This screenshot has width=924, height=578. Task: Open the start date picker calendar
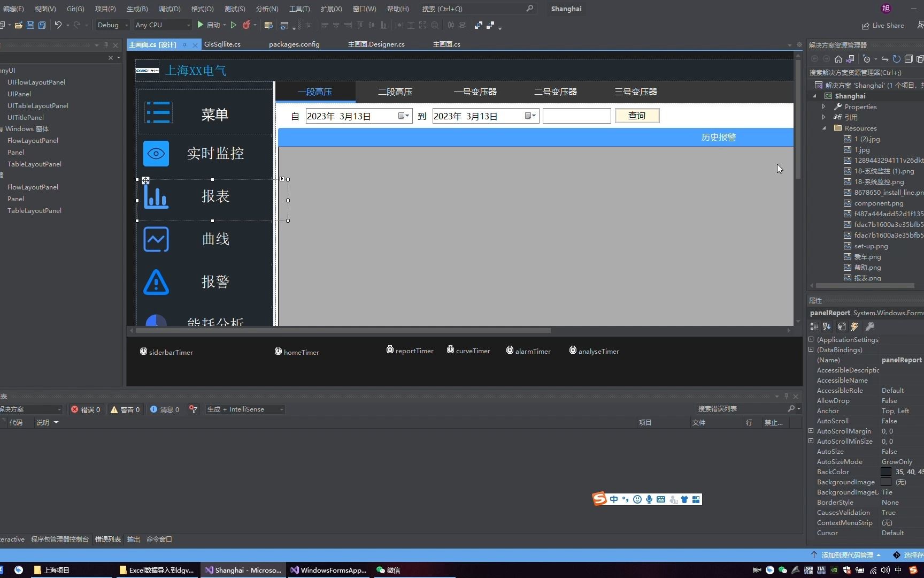pyautogui.click(x=404, y=116)
